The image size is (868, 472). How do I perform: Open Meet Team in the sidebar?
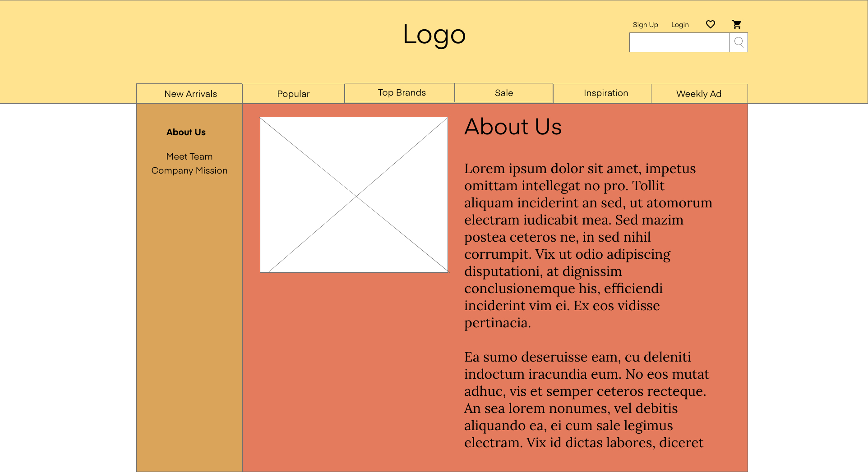point(189,156)
